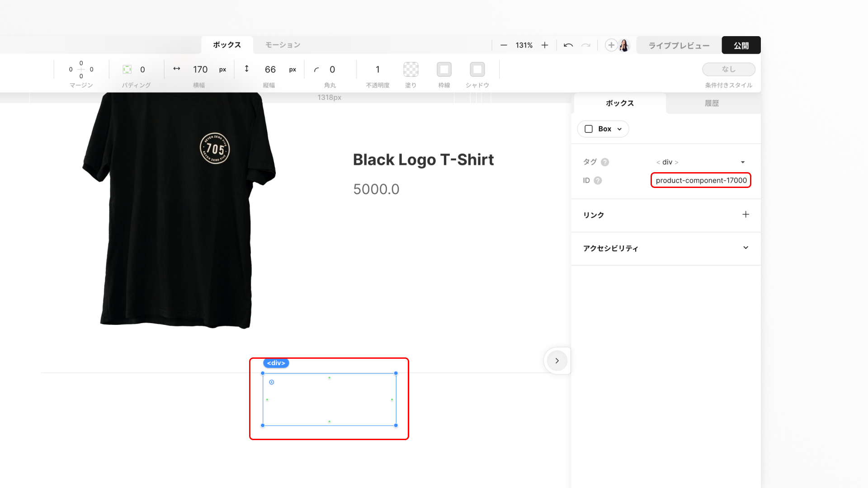
Task: Click the corner radius icon
Action: point(316,70)
